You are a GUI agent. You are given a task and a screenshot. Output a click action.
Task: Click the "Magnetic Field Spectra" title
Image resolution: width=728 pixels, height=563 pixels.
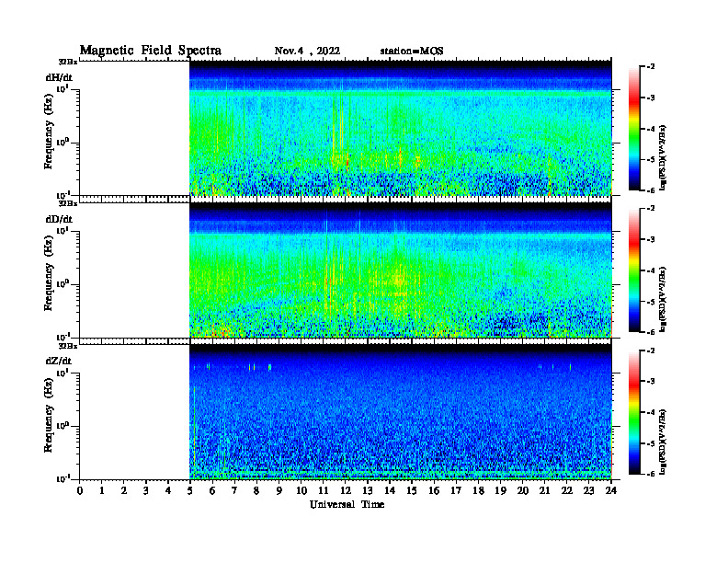click(x=151, y=51)
